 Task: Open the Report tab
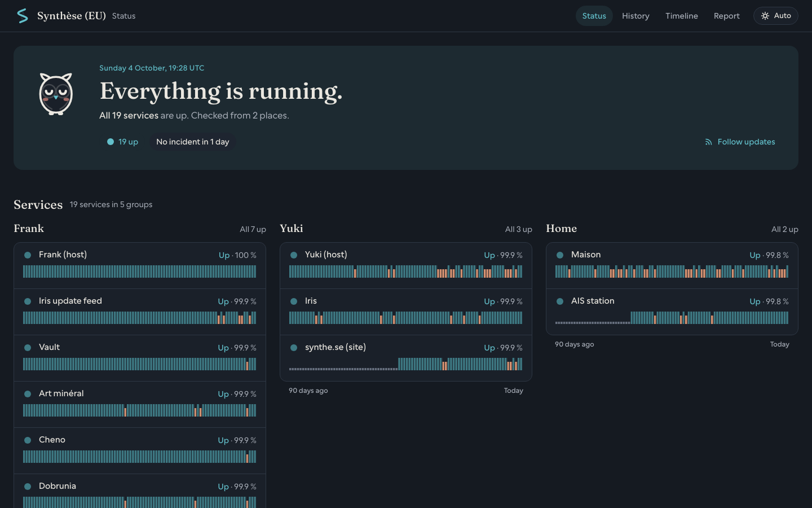click(x=726, y=16)
